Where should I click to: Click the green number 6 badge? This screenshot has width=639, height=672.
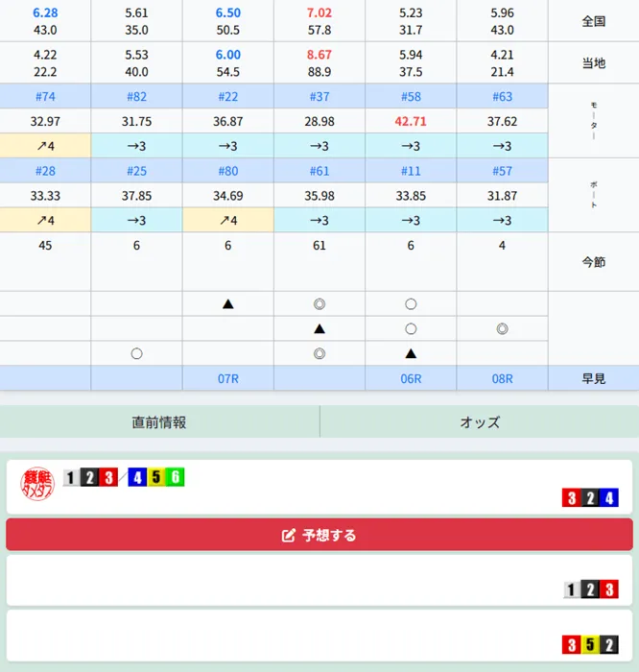coord(175,477)
